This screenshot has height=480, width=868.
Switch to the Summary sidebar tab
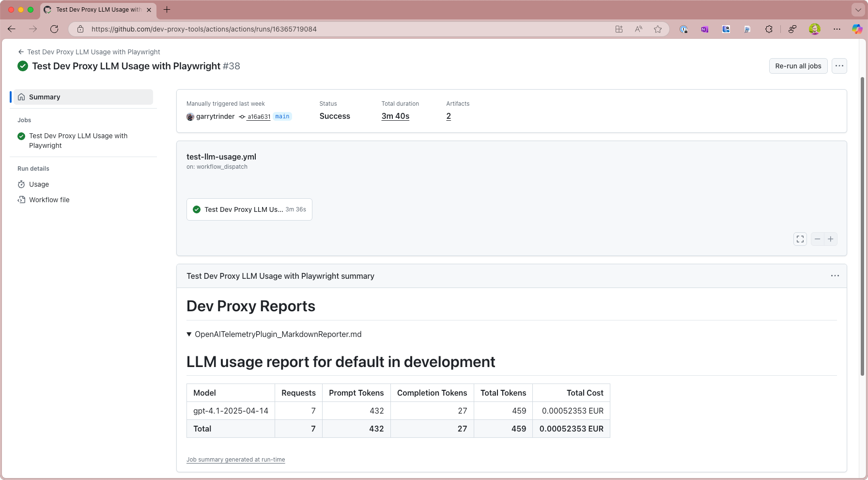(45, 96)
